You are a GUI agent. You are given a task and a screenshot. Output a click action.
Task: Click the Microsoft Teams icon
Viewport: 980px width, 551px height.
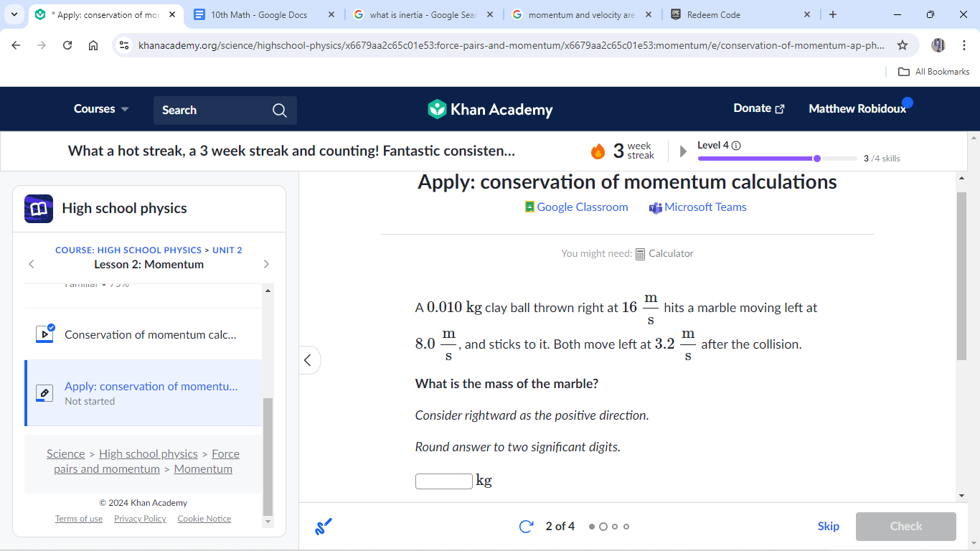[655, 207]
